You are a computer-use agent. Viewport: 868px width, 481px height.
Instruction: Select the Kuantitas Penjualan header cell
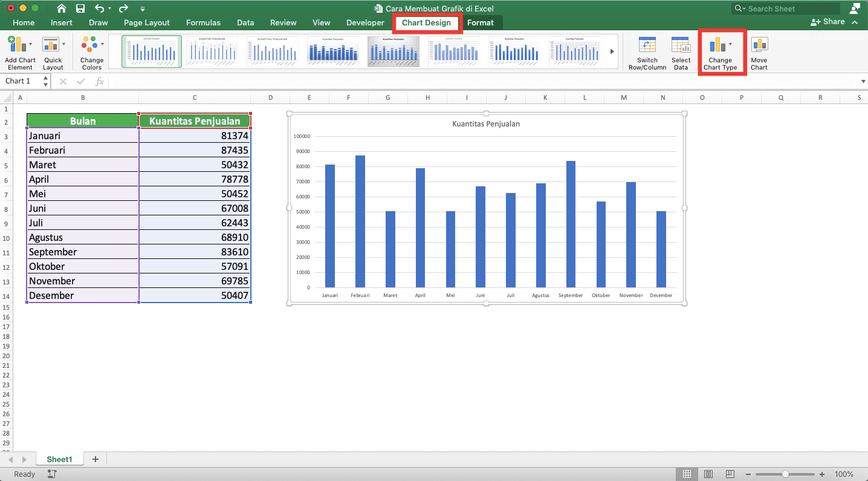195,121
